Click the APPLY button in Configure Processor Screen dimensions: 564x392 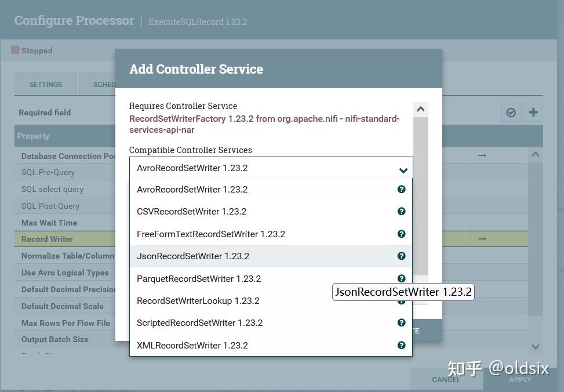tap(520, 379)
